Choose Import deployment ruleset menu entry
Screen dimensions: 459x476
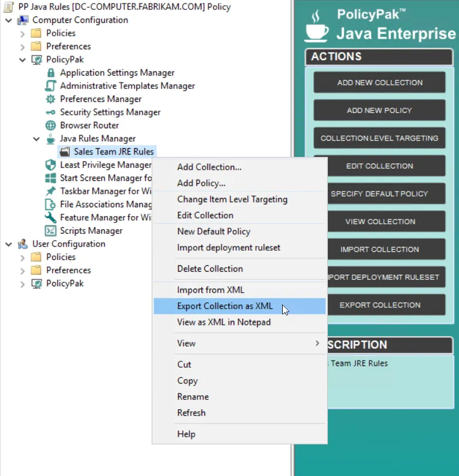(239, 248)
